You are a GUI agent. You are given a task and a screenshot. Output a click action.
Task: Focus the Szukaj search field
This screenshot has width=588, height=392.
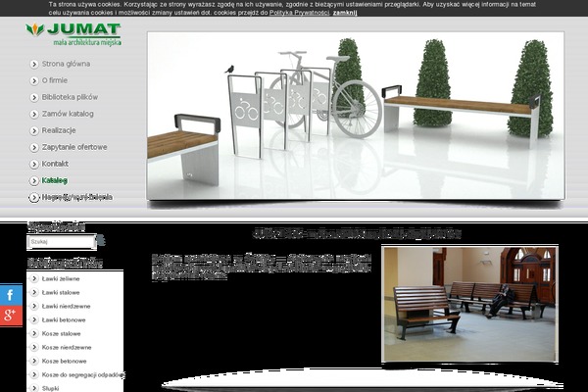[62, 242]
